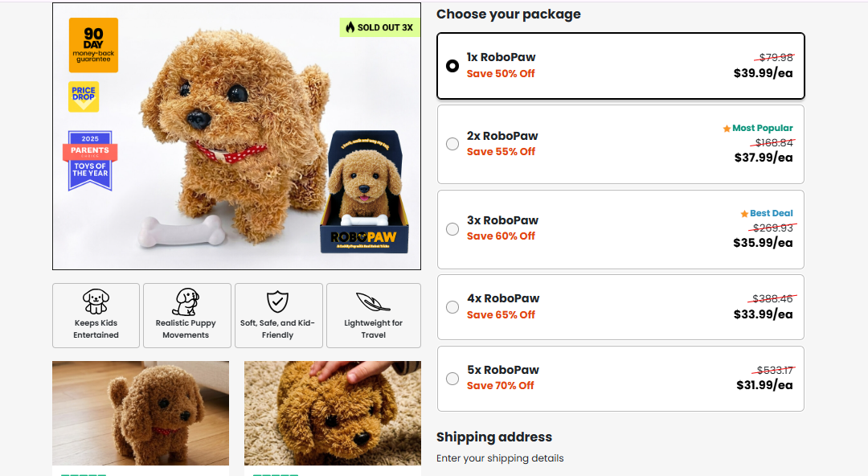
Task: Select the 5x RoboPaw radio button
Action: point(452,378)
